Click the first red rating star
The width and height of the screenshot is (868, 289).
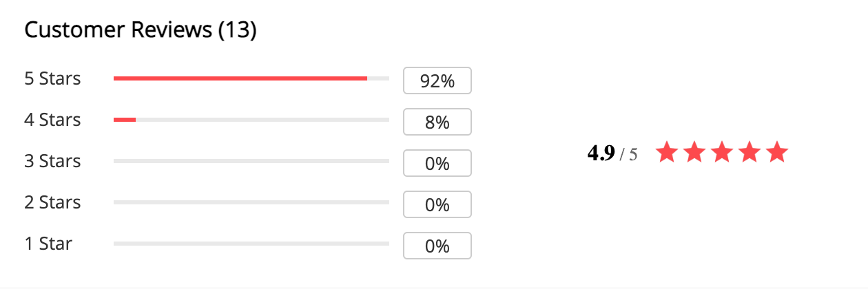point(667,152)
